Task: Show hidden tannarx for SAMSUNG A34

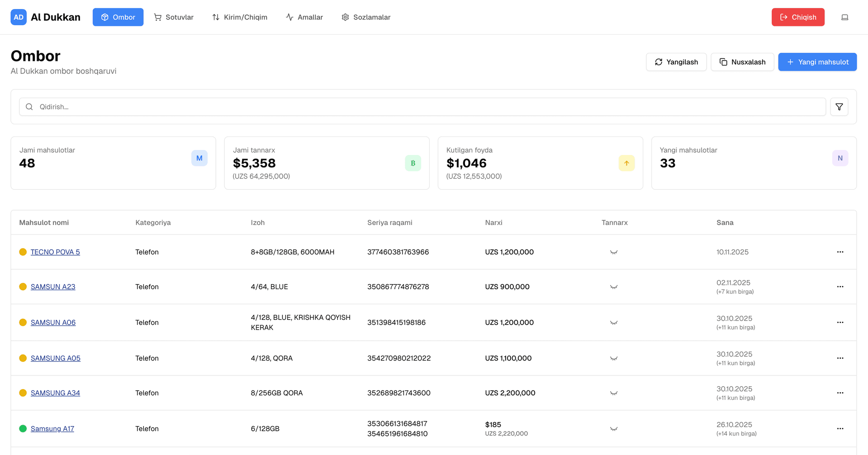Action: 614,393
